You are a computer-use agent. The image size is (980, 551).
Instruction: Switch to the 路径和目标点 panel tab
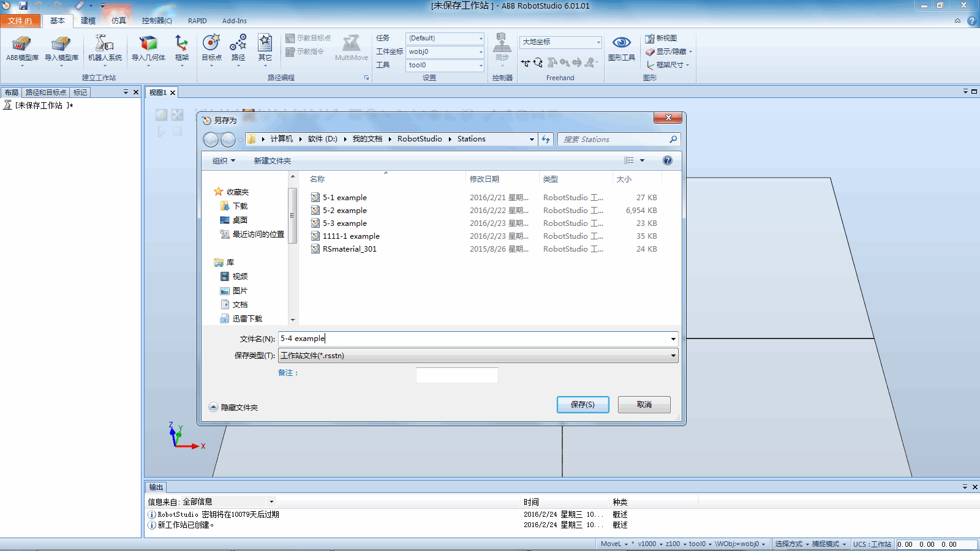46,92
